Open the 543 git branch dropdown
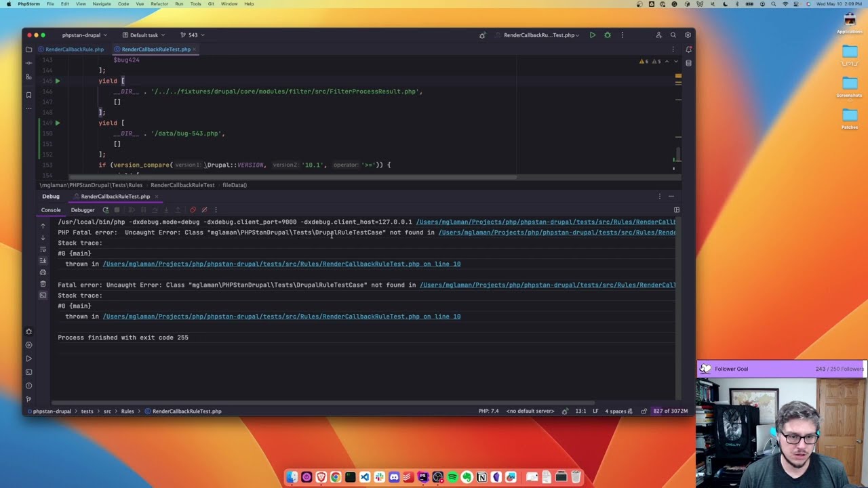Viewport: 868px width, 488px height. 193,35
